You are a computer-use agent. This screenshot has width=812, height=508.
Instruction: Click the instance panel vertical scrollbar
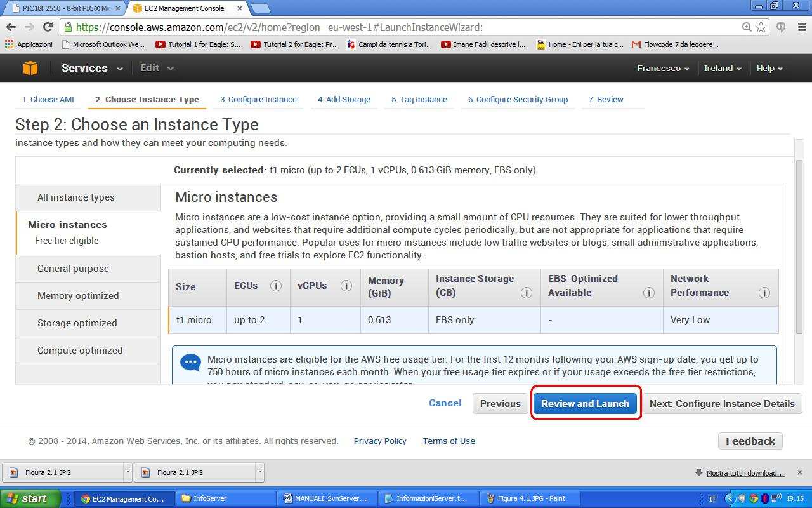799,246
